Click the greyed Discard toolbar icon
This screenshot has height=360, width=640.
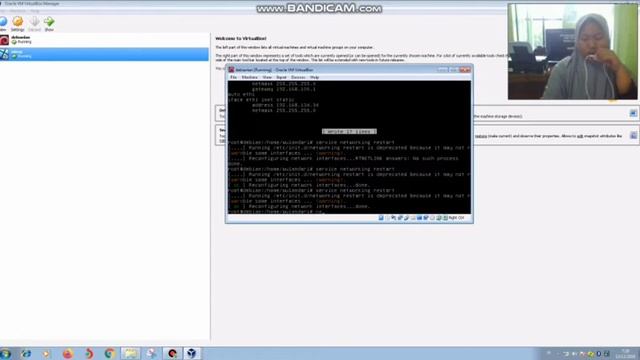34,24
